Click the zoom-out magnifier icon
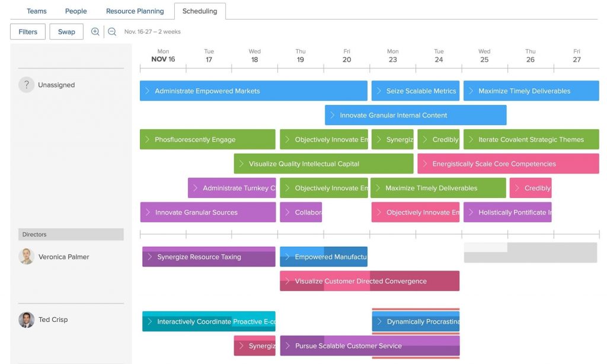The height and width of the screenshot is (364, 607). click(x=112, y=31)
